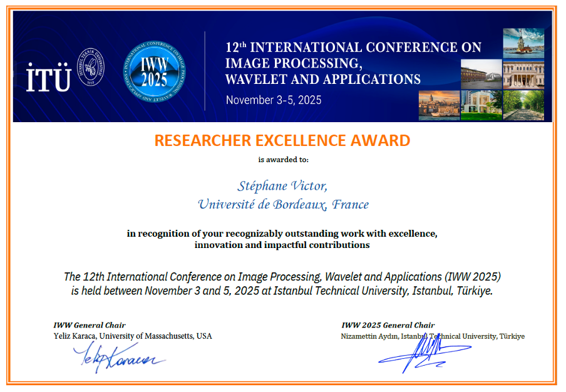566x392 pixels.
Task: Click the Yeliz Karaca, University of Massachusetts text
Action: (133, 336)
